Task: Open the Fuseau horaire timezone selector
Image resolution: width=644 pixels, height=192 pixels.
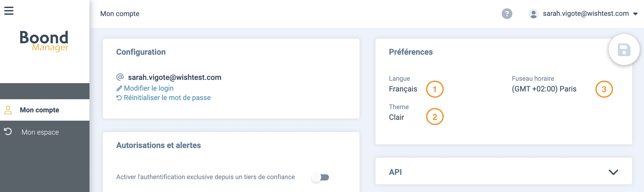Action: point(544,89)
